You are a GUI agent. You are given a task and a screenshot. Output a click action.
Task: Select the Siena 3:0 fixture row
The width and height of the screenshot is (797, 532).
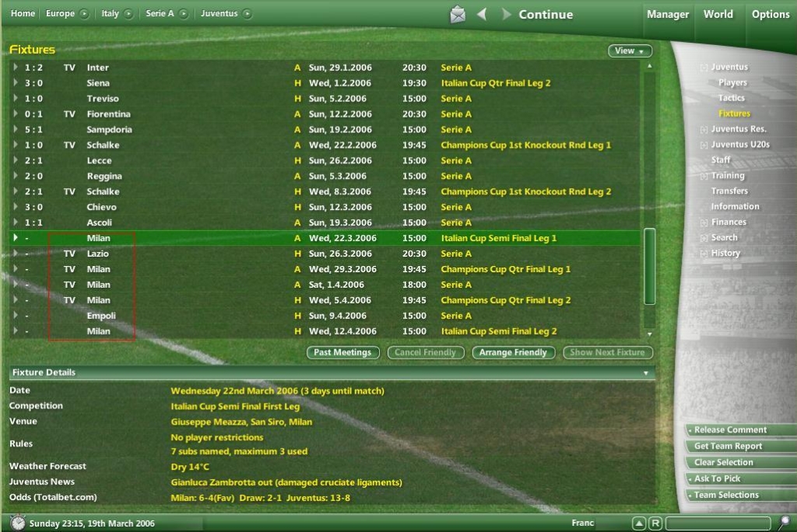[325, 82]
